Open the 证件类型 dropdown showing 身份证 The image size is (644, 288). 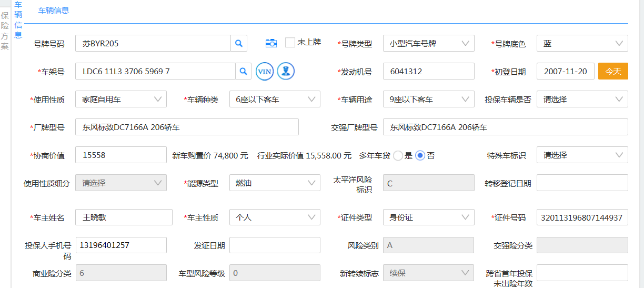428,217
